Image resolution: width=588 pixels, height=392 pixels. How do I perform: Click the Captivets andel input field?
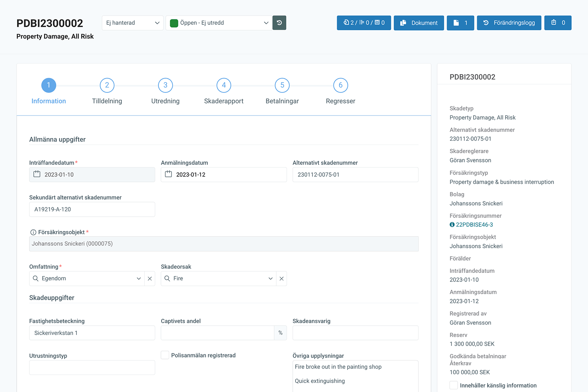coord(218,333)
